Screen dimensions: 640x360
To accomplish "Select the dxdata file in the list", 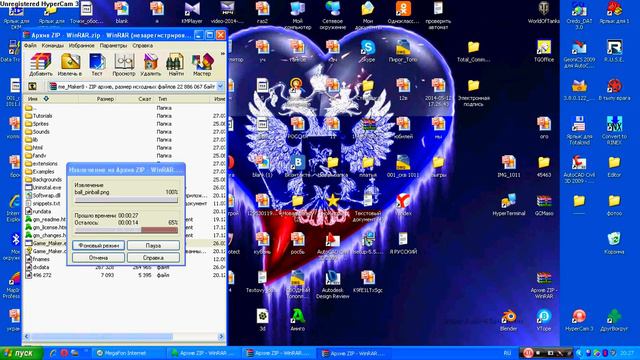I will 38,267.
